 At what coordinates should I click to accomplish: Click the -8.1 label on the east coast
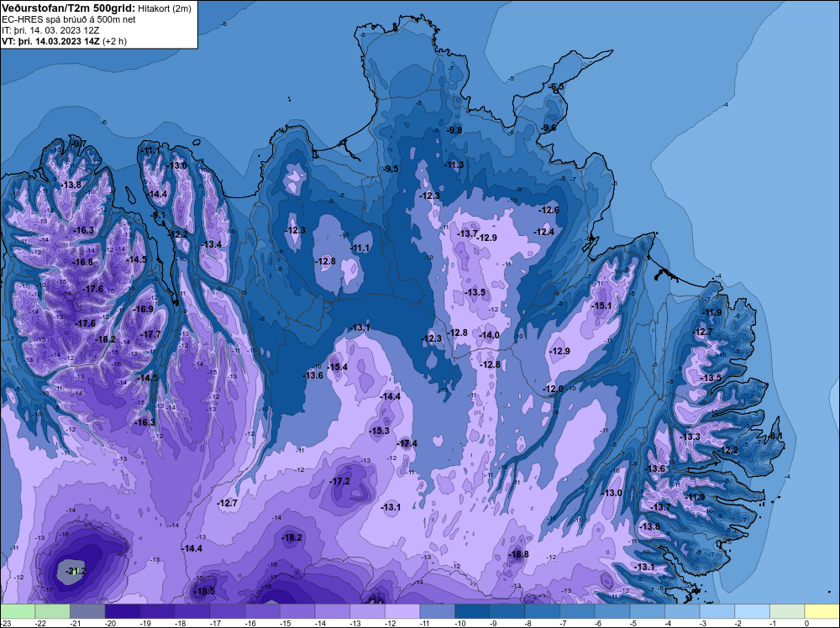click(775, 436)
